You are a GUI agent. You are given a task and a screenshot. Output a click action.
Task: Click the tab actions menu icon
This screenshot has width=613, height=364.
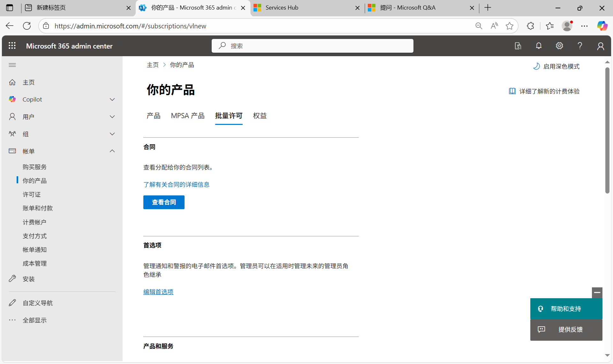[10, 8]
